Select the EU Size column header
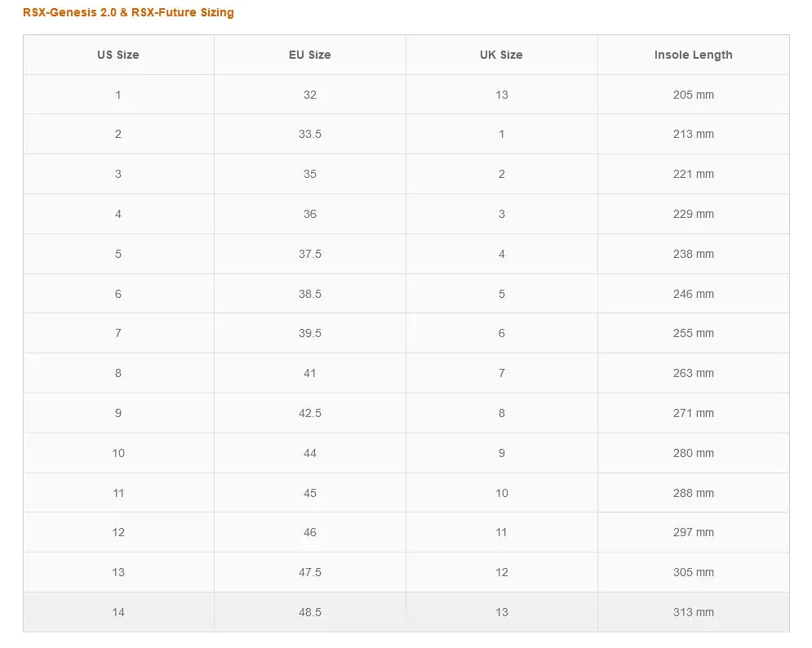This screenshot has width=812, height=648. tap(310, 55)
